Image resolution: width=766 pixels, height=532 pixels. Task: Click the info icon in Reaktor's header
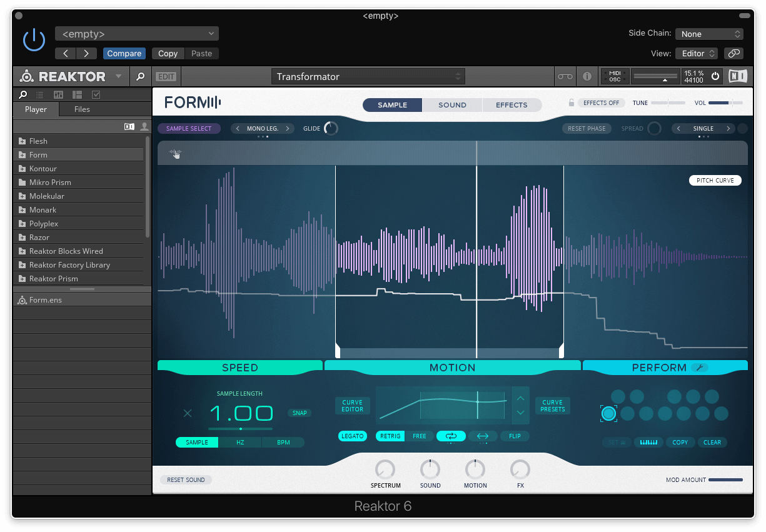[587, 76]
